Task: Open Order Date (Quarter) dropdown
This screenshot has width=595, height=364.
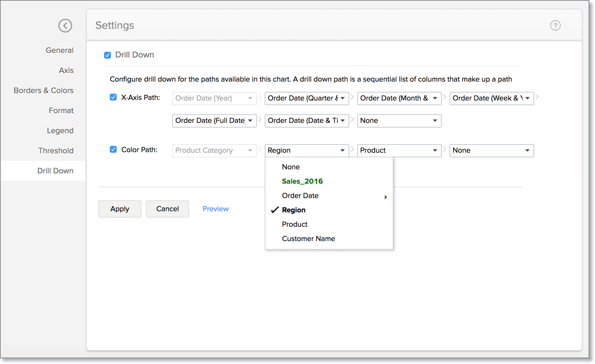Action: [307, 98]
